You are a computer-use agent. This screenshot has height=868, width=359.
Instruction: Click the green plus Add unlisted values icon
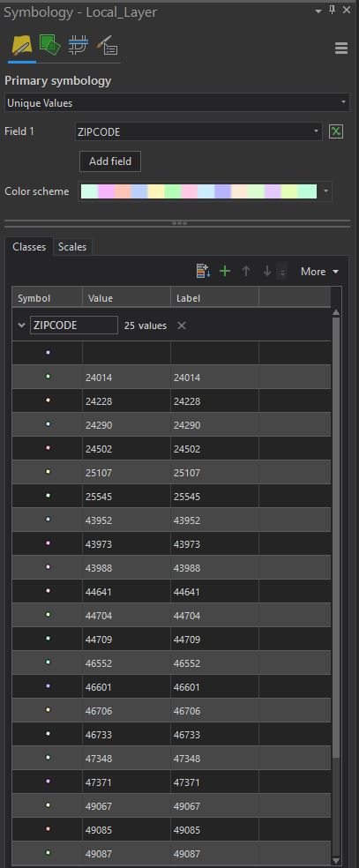pyautogui.click(x=225, y=272)
